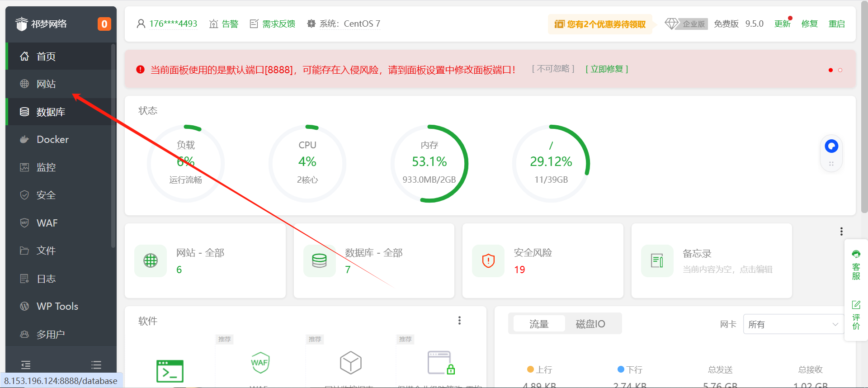Screen dimensions: 868x388
Task: Switch to the 磁盘IO tab
Action: tap(590, 324)
